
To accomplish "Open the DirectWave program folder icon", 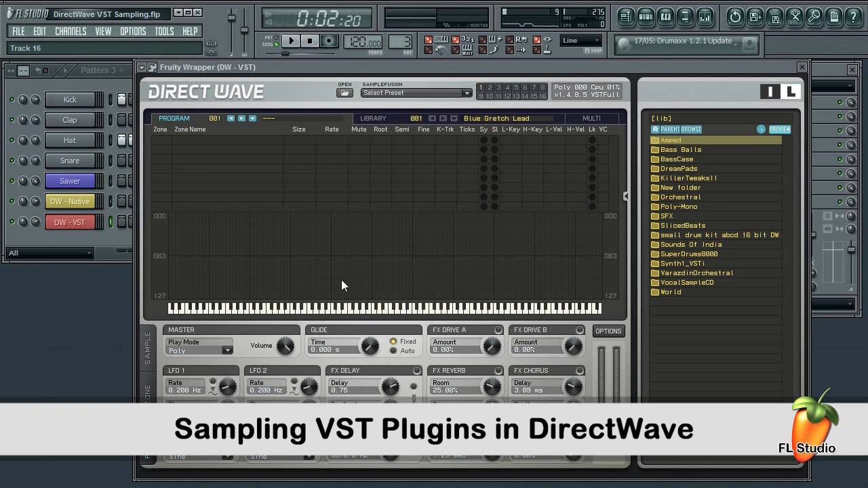I will coord(344,93).
